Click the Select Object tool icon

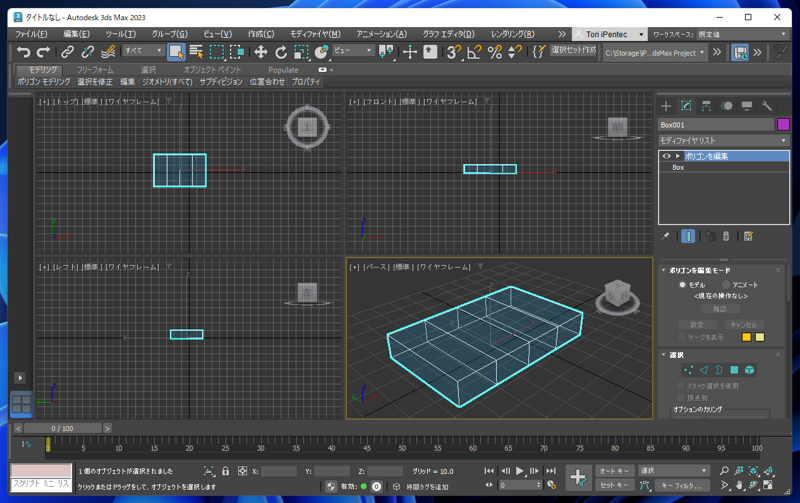click(x=176, y=52)
